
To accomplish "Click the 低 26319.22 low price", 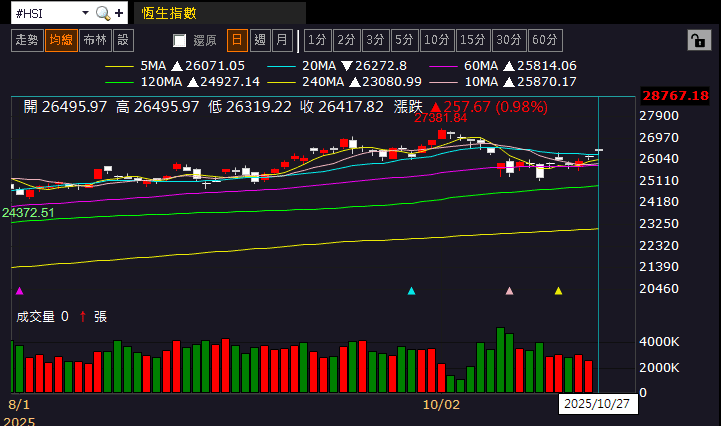I will 250,107.
